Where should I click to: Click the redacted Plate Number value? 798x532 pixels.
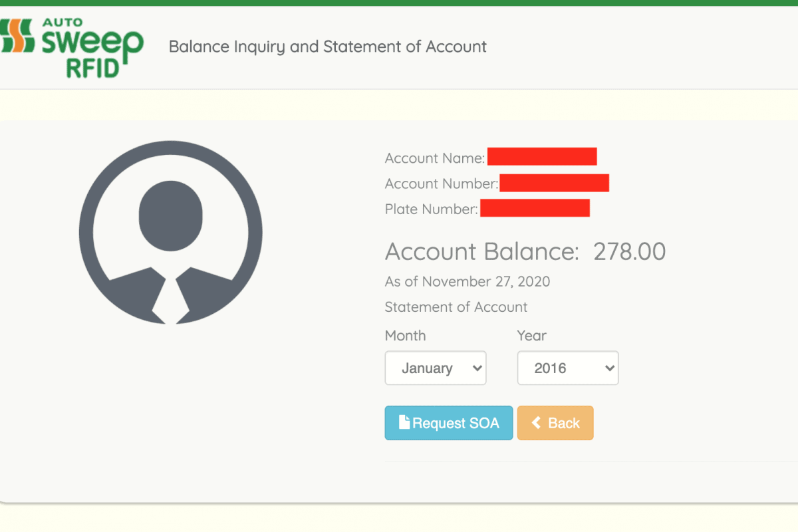click(x=535, y=208)
